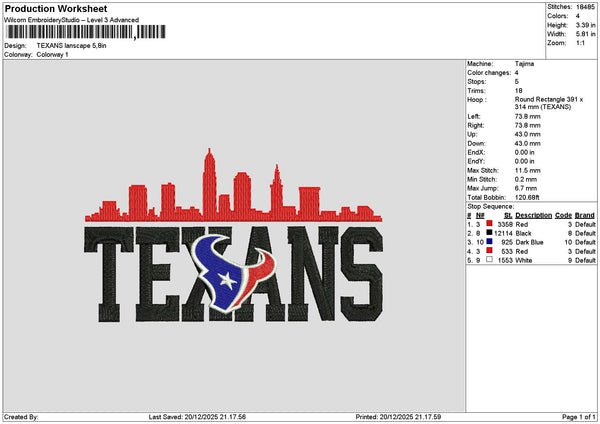
Task: Click the 'Up:' label
Action: click(472, 134)
